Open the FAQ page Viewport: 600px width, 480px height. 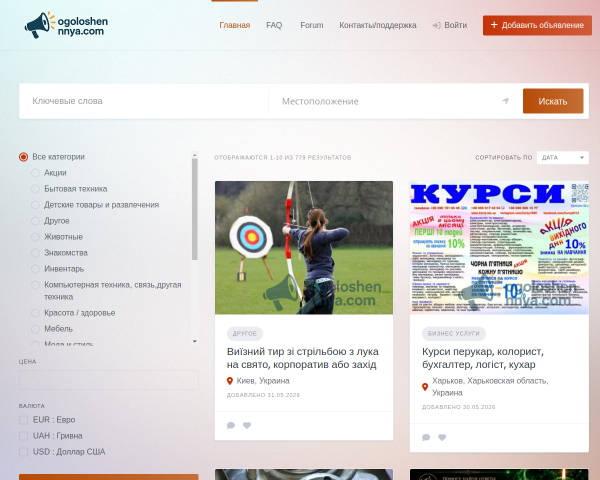pos(274,25)
